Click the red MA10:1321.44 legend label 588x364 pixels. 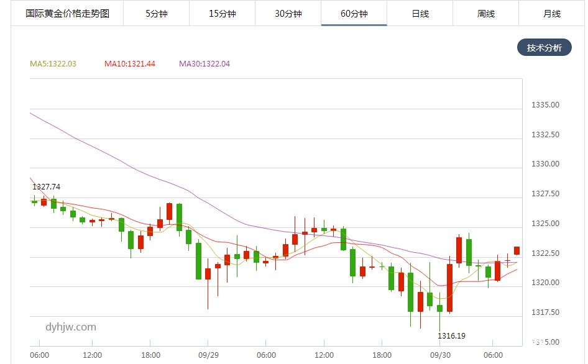(x=130, y=64)
